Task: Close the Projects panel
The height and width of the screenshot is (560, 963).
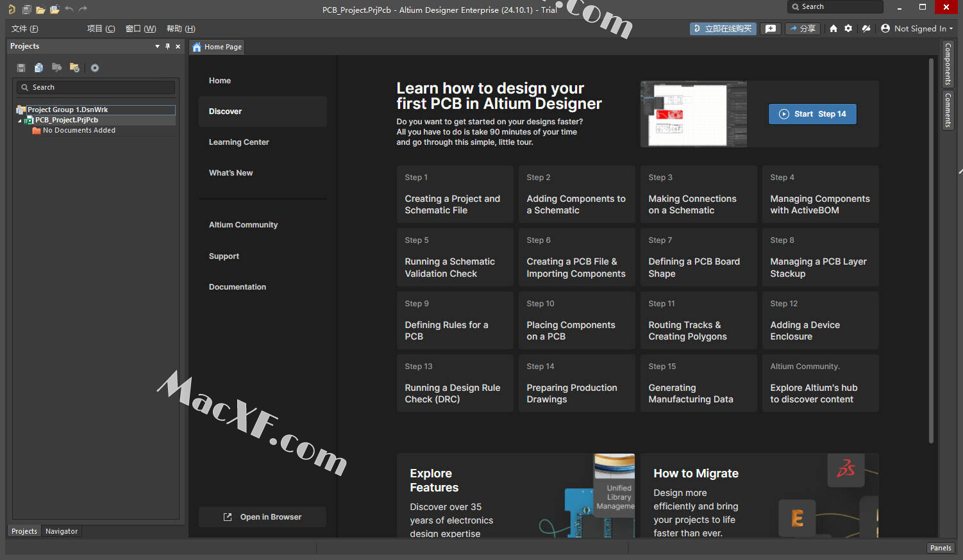Action: 178,46
